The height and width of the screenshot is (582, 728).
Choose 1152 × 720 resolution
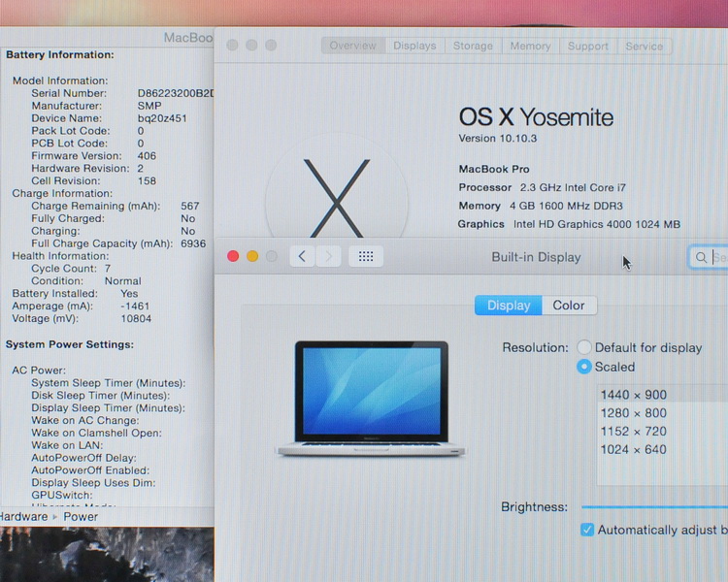click(663, 431)
